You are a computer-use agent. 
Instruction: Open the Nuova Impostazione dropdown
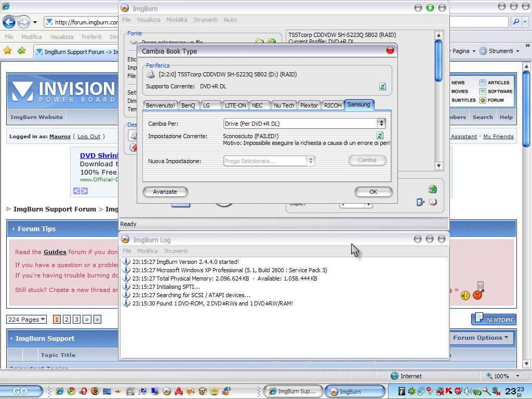pyautogui.click(x=311, y=161)
